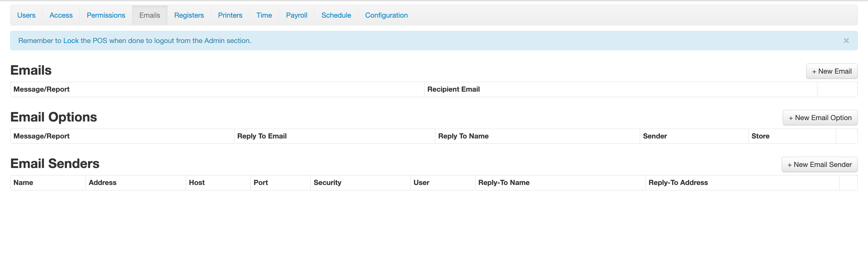Image resolution: width=868 pixels, height=262 pixels.
Task: Open the Schedule tab
Action: pos(336,15)
